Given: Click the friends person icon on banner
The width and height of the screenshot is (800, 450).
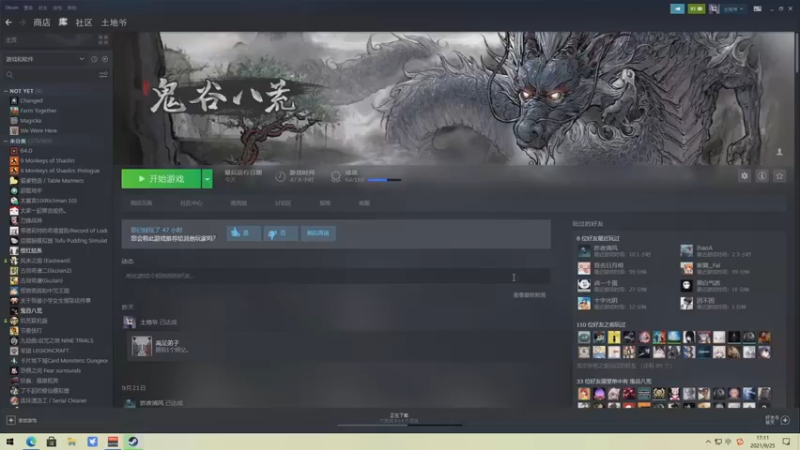Looking at the screenshot, I should (x=779, y=152).
